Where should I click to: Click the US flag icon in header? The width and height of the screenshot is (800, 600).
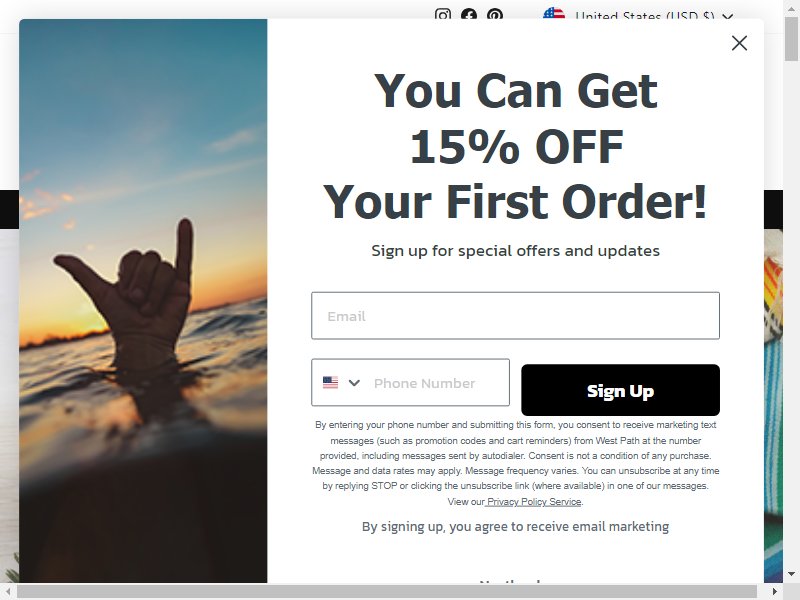pos(554,14)
